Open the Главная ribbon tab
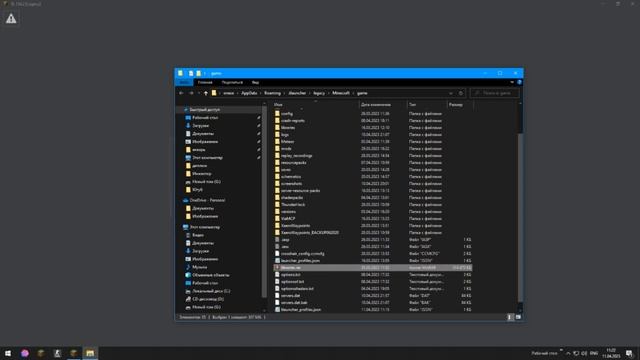This screenshot has width=640, height=360. tap(205, 82)
